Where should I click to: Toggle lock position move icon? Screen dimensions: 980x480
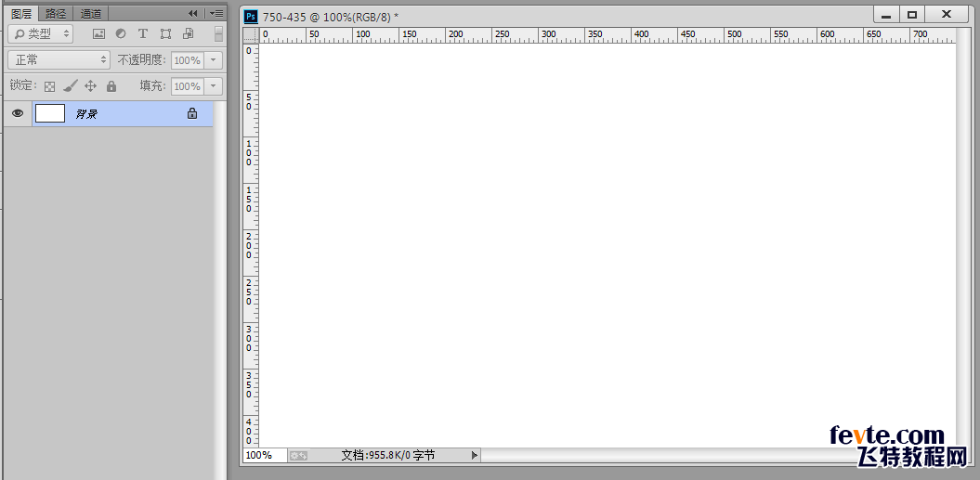click(x=91, y=86)
